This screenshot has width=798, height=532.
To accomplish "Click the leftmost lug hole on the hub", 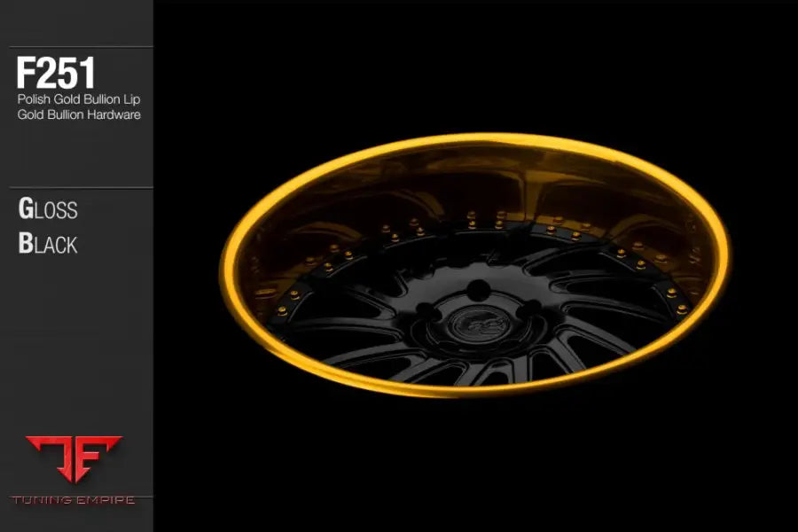I will [430, 310].
